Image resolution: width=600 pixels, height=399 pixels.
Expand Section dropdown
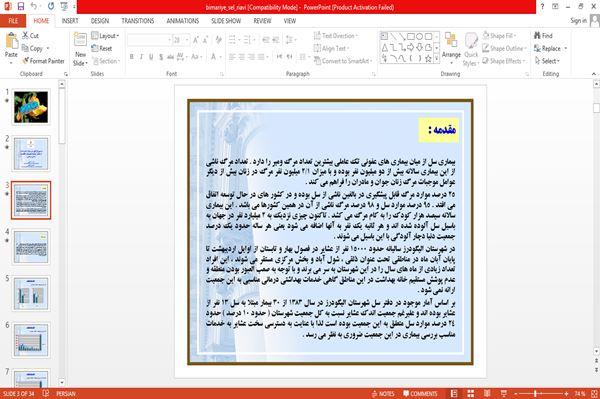coord(106,61)
